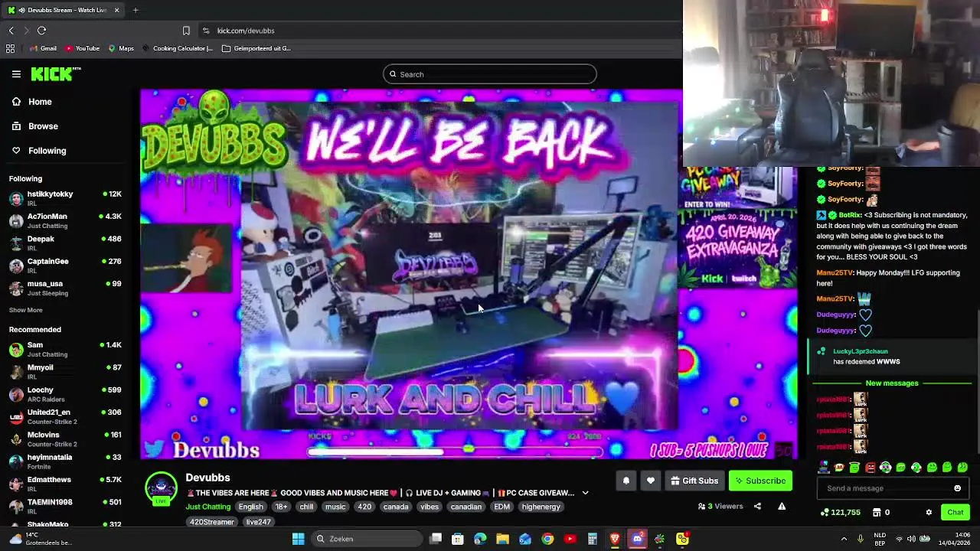Click the Gift Subs button
Screen dimensions: 980x551
click(x=694, y=481)
